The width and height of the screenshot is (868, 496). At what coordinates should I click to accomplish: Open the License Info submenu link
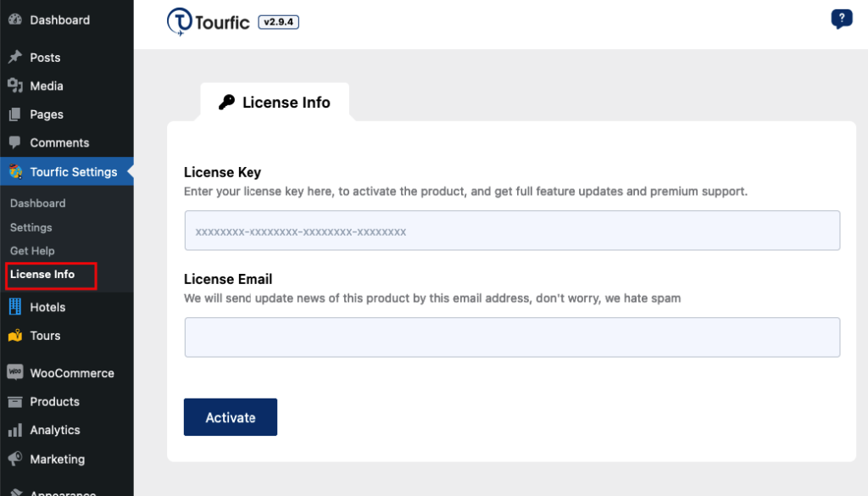[42, 275]
